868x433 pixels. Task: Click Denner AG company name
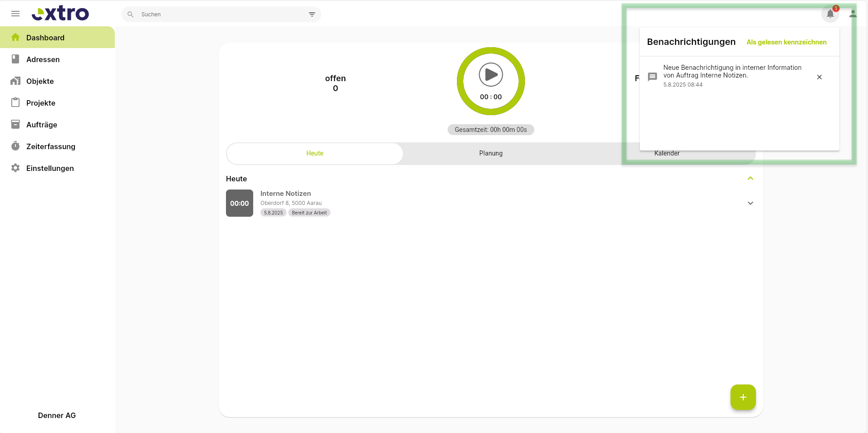tap(57, 415)
